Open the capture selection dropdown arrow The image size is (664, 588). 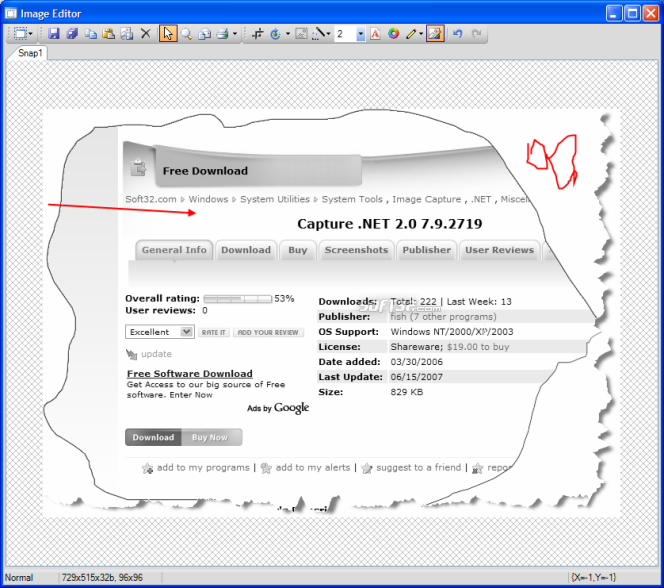click(x=30, y=34)
